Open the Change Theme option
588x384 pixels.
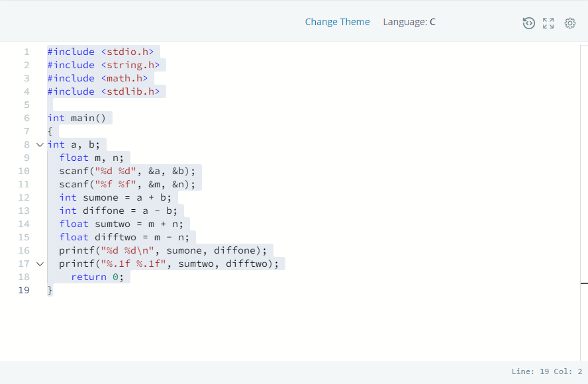pyautogui.click(x=338, y=22)
